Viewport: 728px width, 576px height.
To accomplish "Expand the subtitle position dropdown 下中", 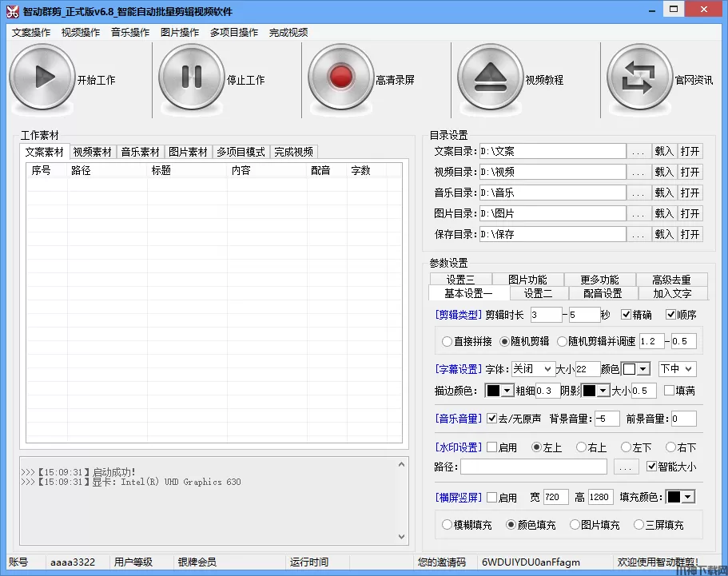I will 676,369.
